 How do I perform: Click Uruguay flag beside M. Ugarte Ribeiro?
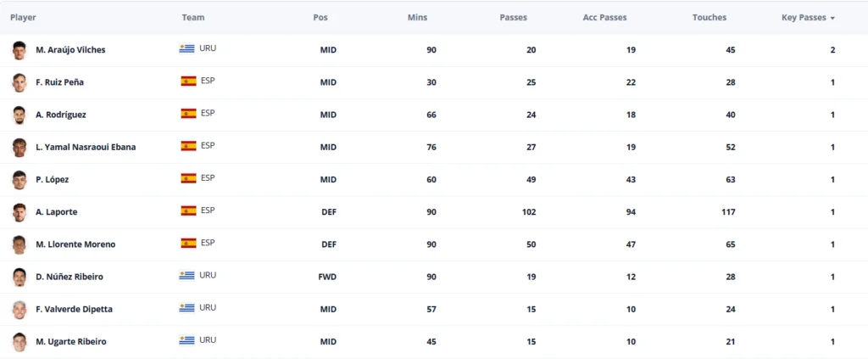pos(186,340)
